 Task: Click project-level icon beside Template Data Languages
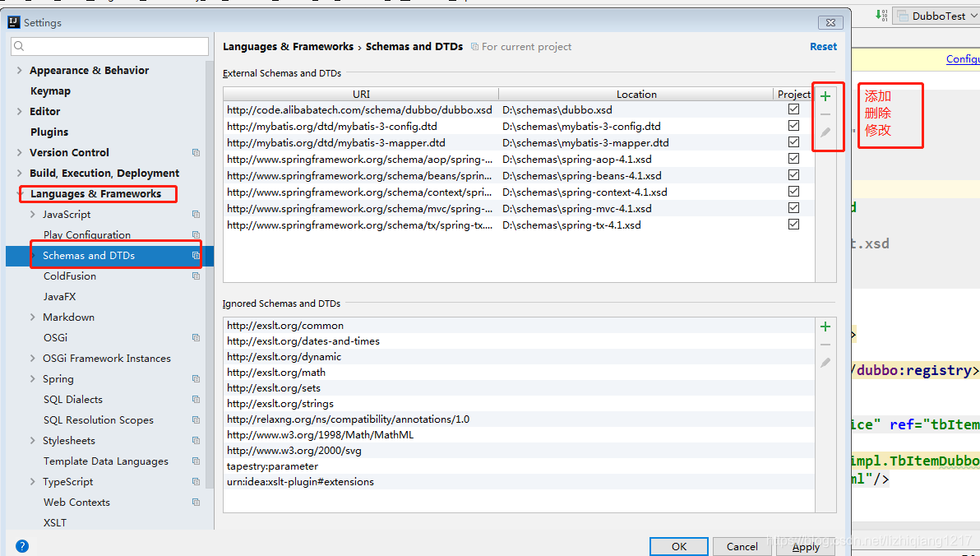(x=196, y=461)
